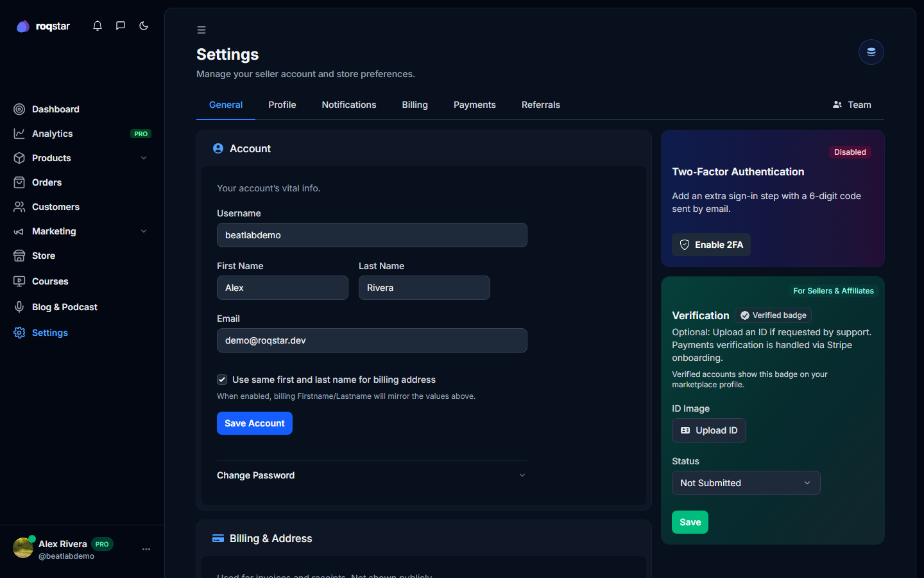Click the Courses screen icon

[19, 281]
